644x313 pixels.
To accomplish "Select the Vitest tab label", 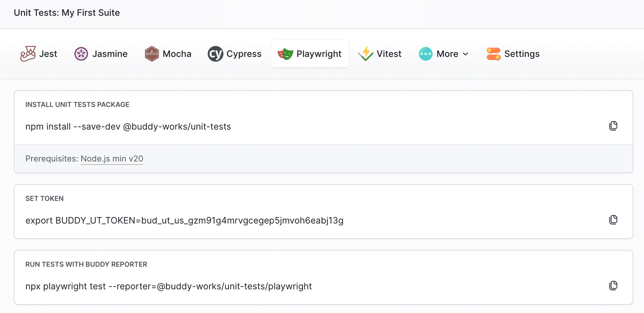I will tap(389, 54).
